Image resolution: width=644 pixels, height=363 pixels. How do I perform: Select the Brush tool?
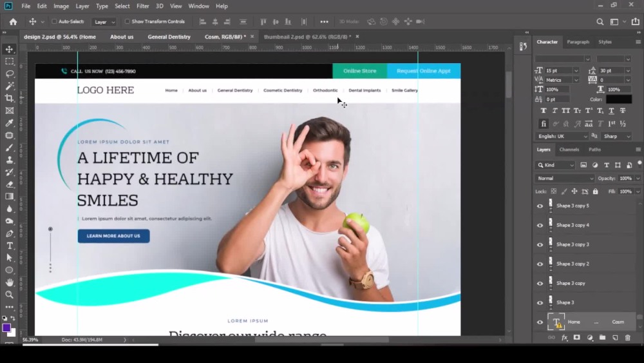tap(9, 148)
